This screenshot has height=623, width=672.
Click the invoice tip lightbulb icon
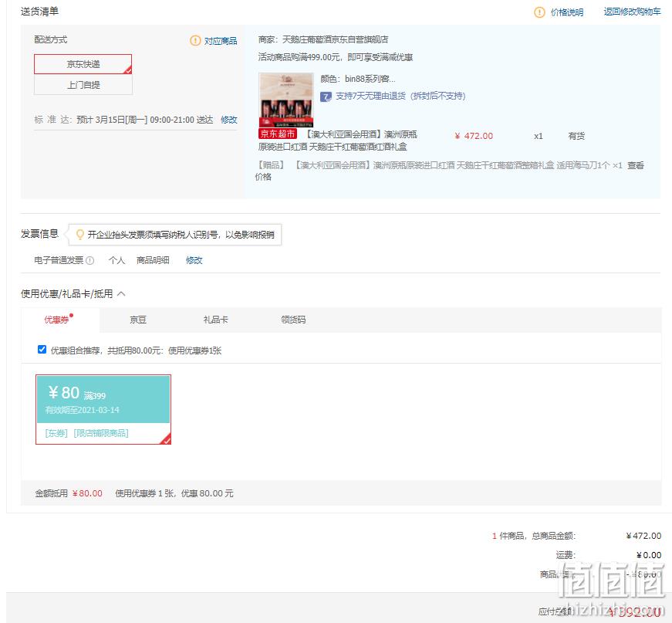click(x=79, y=235)
